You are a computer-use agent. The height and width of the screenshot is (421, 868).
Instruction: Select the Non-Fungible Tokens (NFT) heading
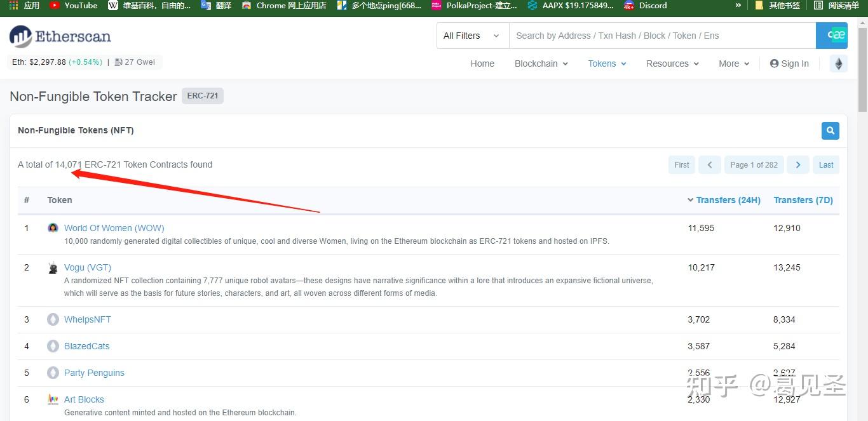(76, 130)
